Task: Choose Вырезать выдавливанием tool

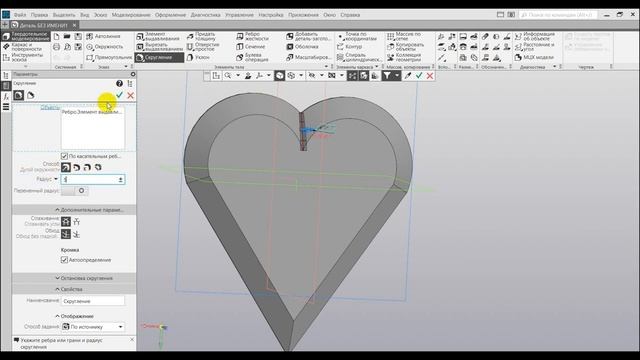Action: point(159,47)
